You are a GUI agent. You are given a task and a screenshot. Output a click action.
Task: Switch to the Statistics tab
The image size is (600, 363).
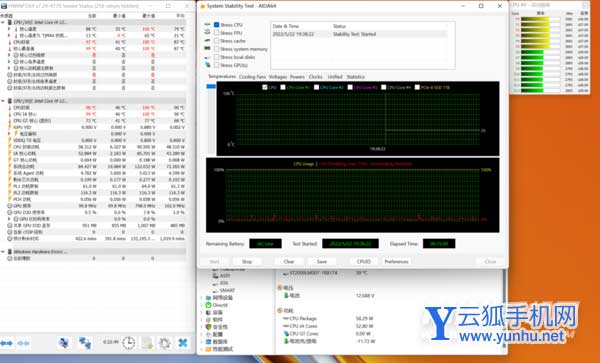(355, 77)
